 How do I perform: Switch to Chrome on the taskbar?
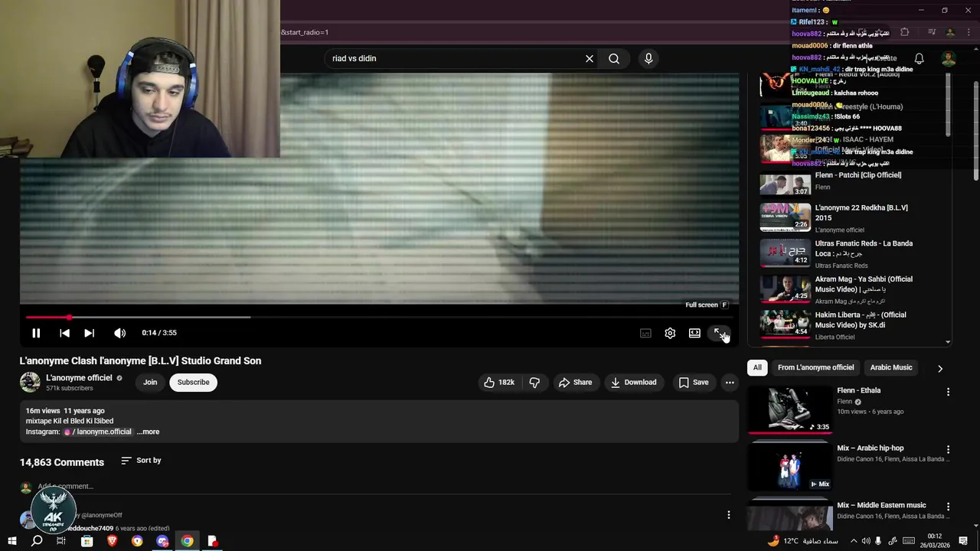coord(187,541)
